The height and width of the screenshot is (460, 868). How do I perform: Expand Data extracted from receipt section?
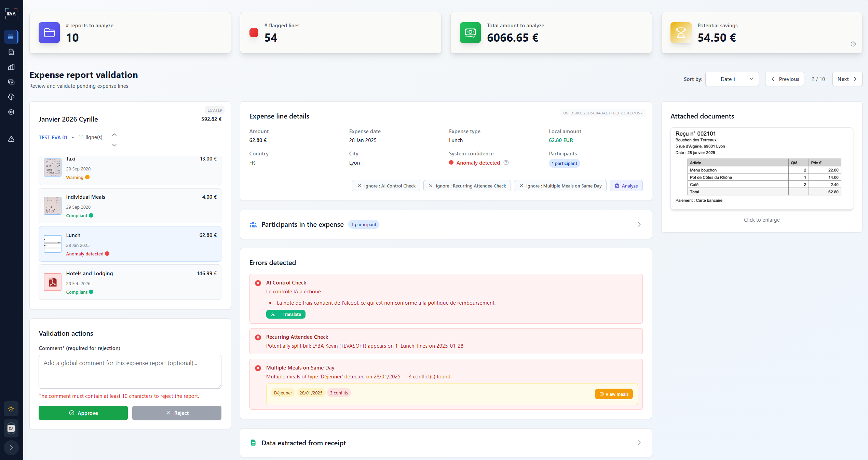pos(446,443)
